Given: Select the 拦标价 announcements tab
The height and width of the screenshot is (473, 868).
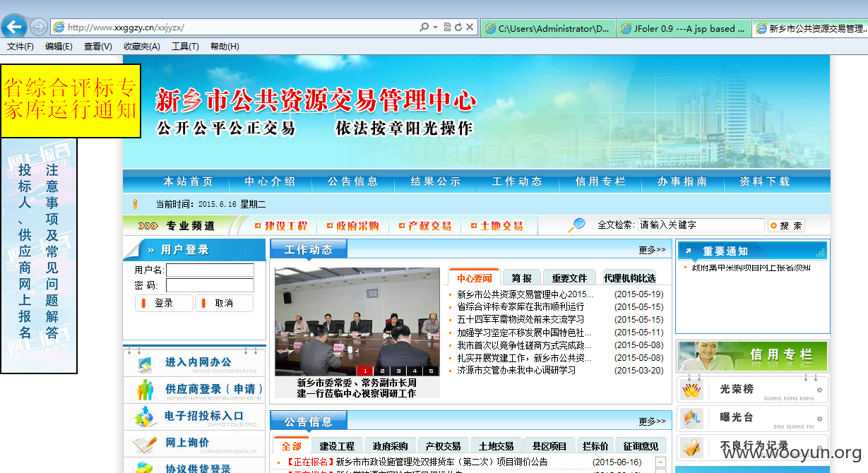Looking at the screenshot, I should [595, 446].
